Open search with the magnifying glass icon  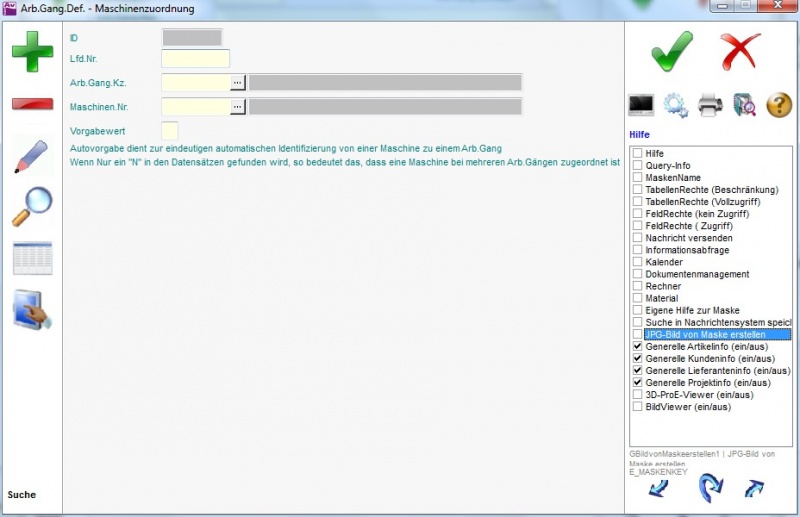coord(32,207)
